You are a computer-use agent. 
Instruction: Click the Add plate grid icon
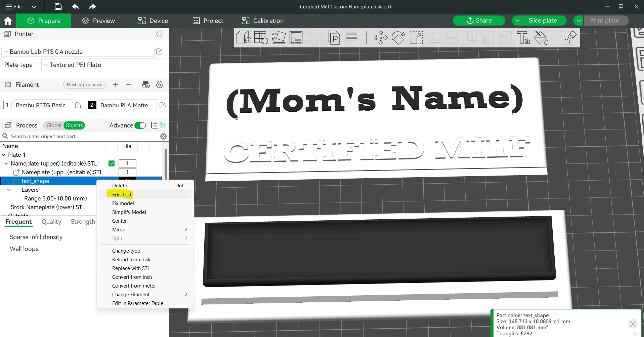[x=261, y=38]
